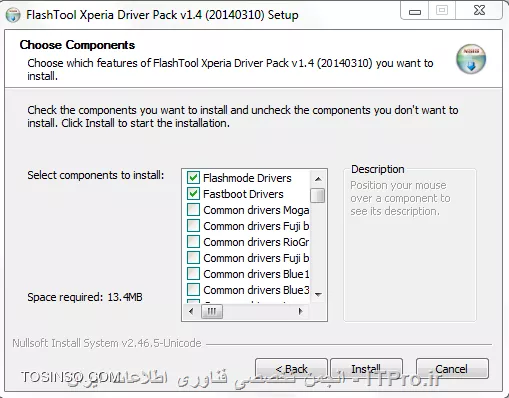
Task: Tick the first Common drivers Fuji checkbox
Action: coord(193,226)
